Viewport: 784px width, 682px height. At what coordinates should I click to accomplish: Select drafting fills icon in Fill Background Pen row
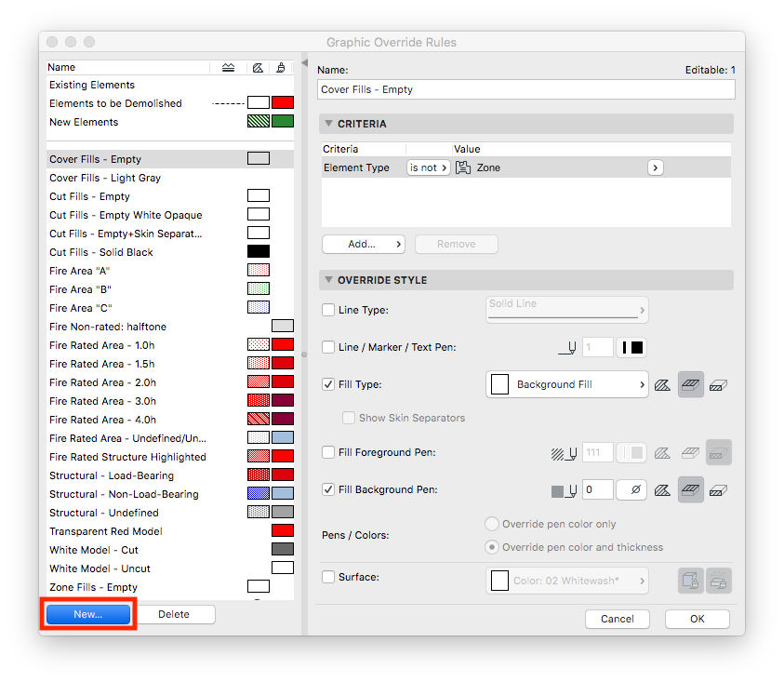[x=662, y=489]
